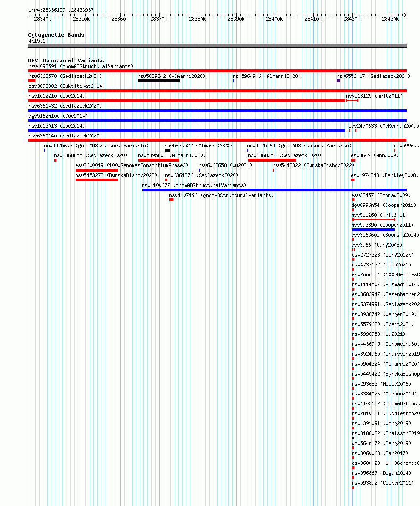420x506 pixels.
Task: Select nsv4475764 gnomADStructuralVariants label
Action: [300, 146]
